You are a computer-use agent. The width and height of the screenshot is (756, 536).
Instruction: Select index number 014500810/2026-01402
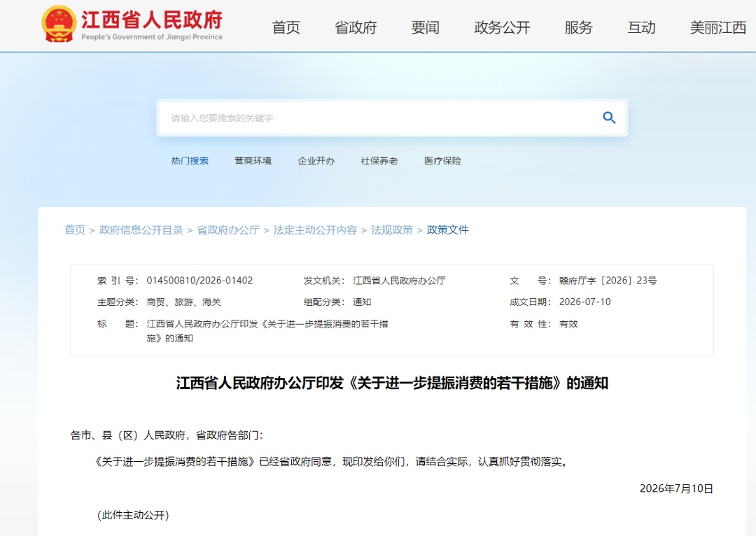[199, 281]
